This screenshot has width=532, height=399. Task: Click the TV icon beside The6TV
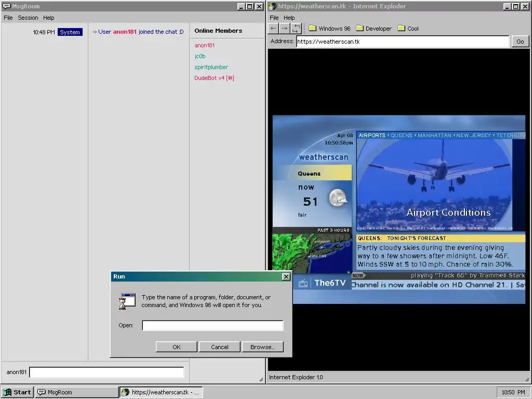[x=303, y=283]
